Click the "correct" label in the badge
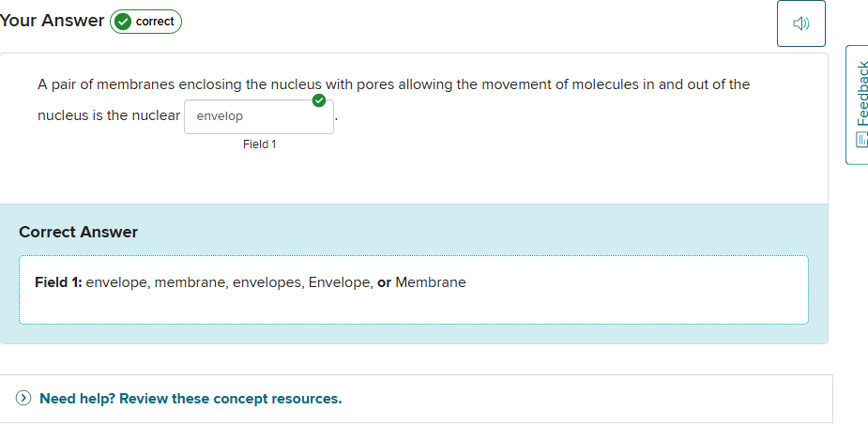Screen dimensions: 868x425 [x=155, y=22]
